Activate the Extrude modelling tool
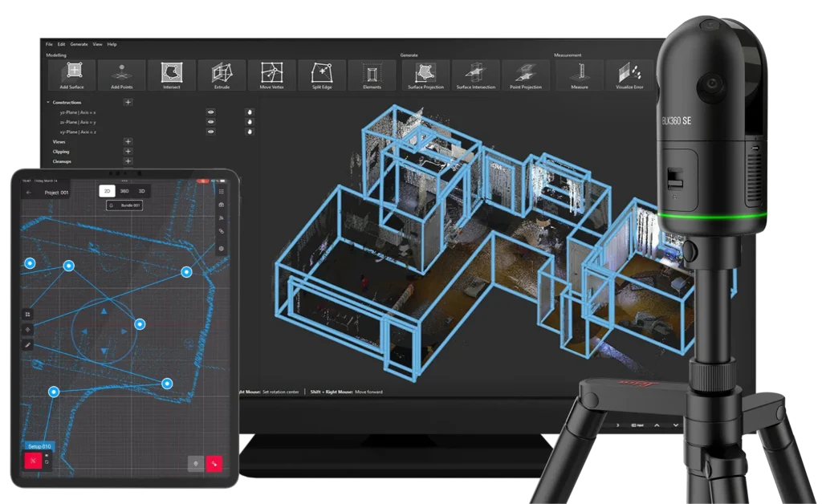Screen dimensions: 822x504 point(222,75)
